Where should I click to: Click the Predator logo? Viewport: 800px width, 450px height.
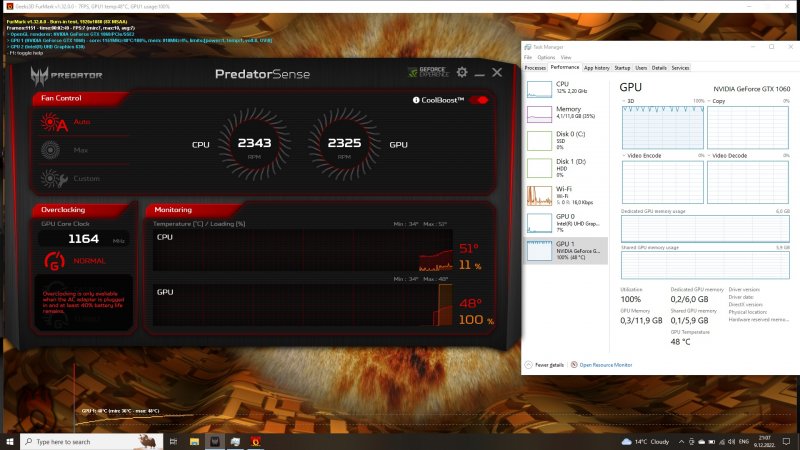click(x=66, y=76)
